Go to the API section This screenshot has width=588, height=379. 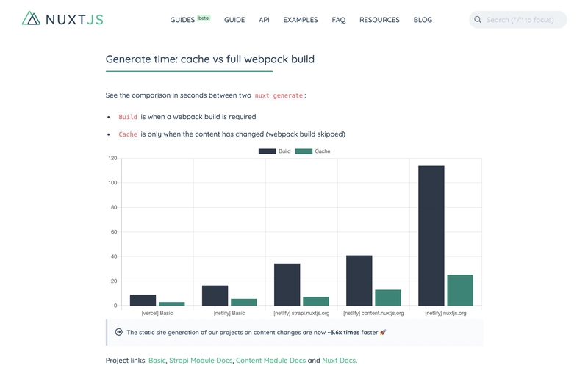pos(264,20)
